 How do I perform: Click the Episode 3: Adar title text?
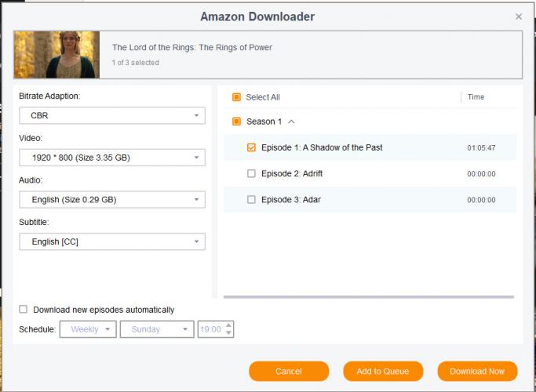pyautogui.click(x=291, y=199)
